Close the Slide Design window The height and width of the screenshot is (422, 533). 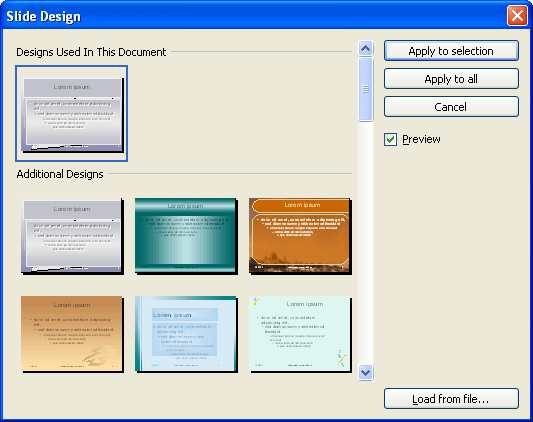[517, 16]
